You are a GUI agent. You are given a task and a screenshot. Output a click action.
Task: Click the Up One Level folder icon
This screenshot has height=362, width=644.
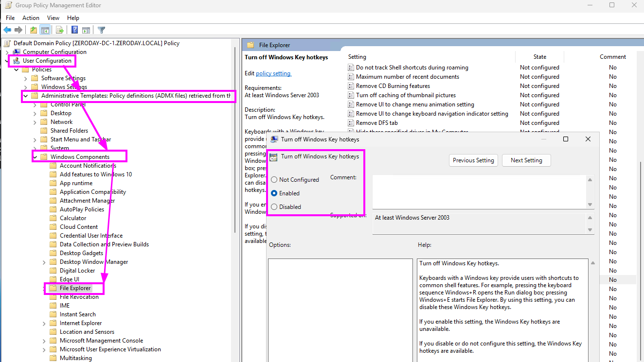coord(33,30)
